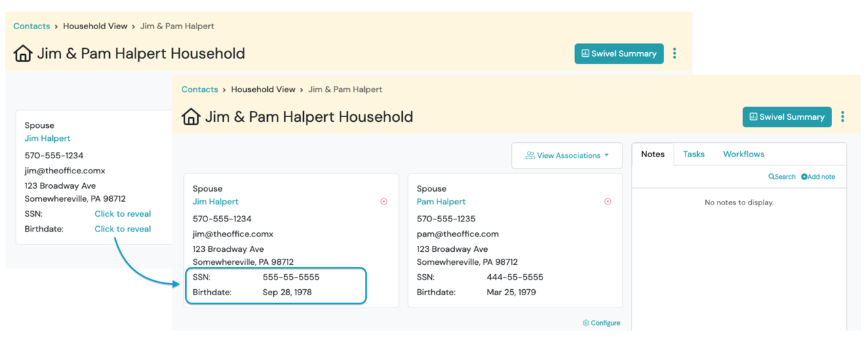Viewport: 868px width, 344px height.
Task: Switch to the Notes tab
Action: coord(652,154)
